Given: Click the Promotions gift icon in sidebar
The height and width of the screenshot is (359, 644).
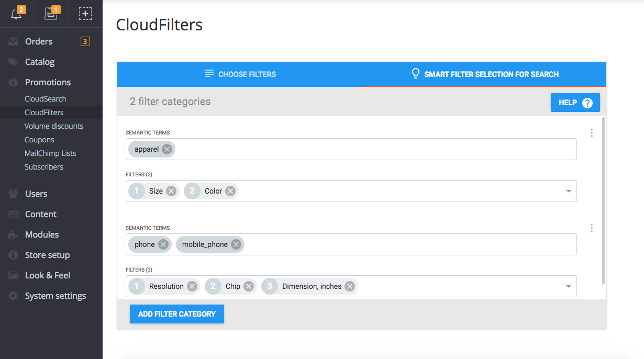Looking at the screenshot, I should tap(12, 82).
